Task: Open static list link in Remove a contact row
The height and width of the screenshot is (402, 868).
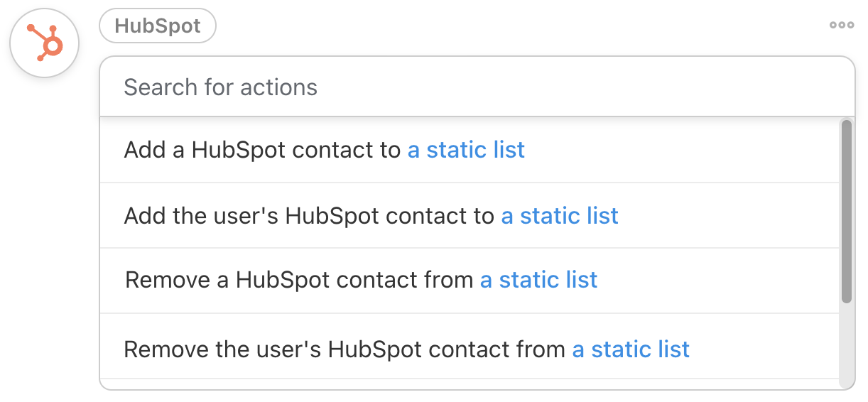Action: [538, 280]
